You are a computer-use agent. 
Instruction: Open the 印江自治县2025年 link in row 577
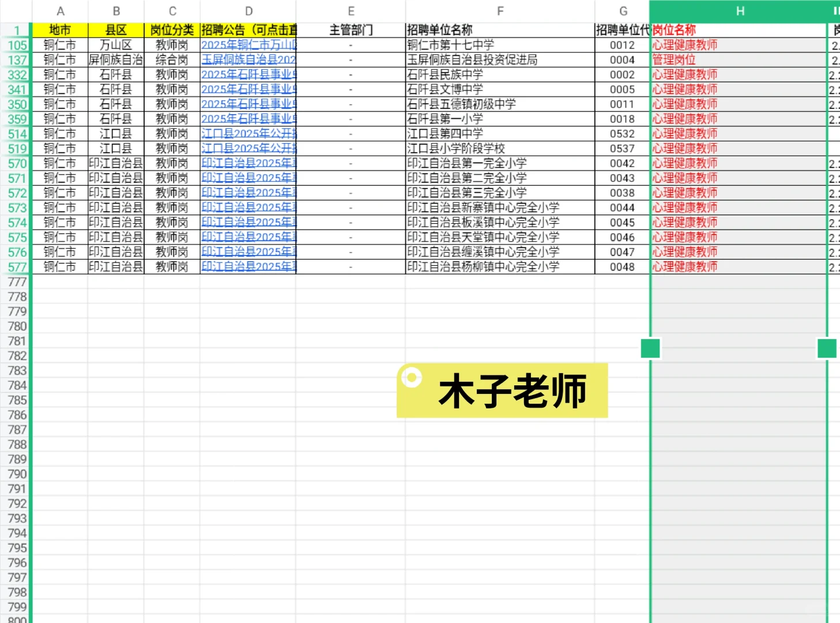pos(248,267)
